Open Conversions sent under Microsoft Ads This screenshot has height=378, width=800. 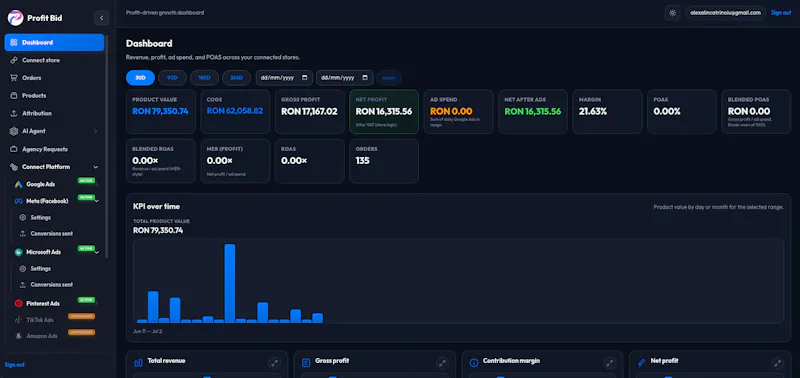coord(52,285)
